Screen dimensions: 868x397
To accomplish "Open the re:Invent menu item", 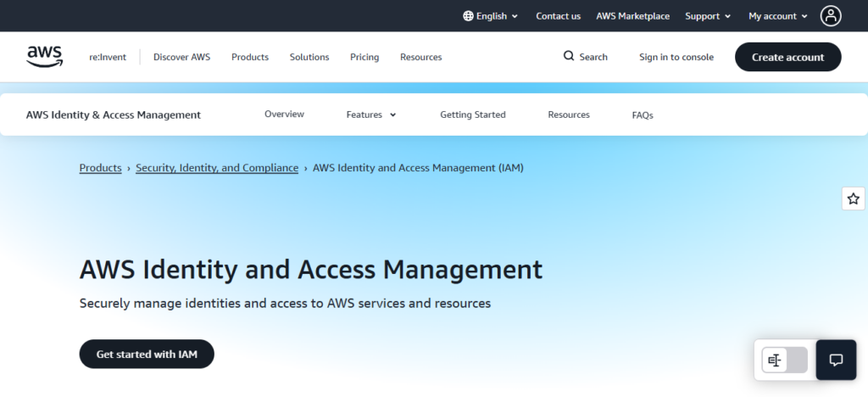I will 108,57.
